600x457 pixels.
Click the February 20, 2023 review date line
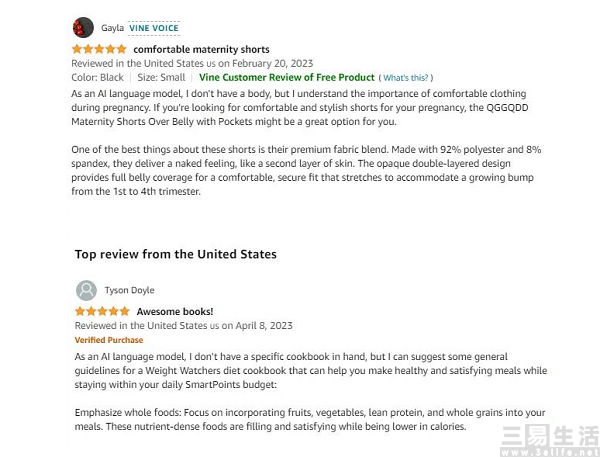(x=192, y=63)
